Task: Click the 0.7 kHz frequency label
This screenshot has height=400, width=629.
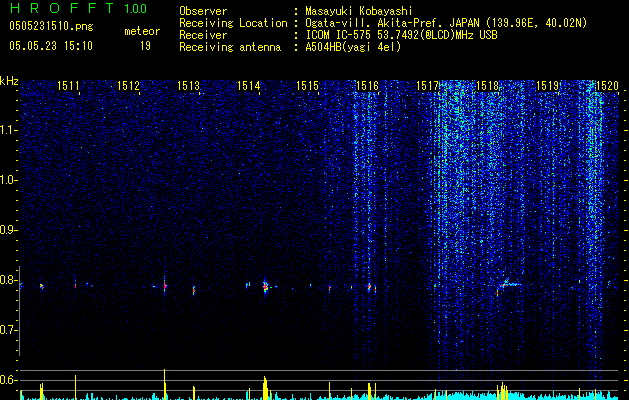Action: point(9,330)
